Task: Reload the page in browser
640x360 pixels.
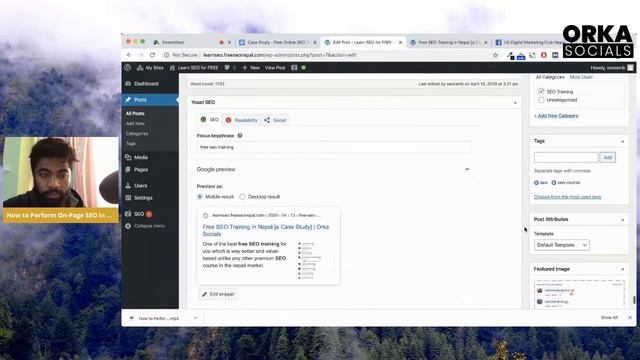Action: click(x=152, y=55)
